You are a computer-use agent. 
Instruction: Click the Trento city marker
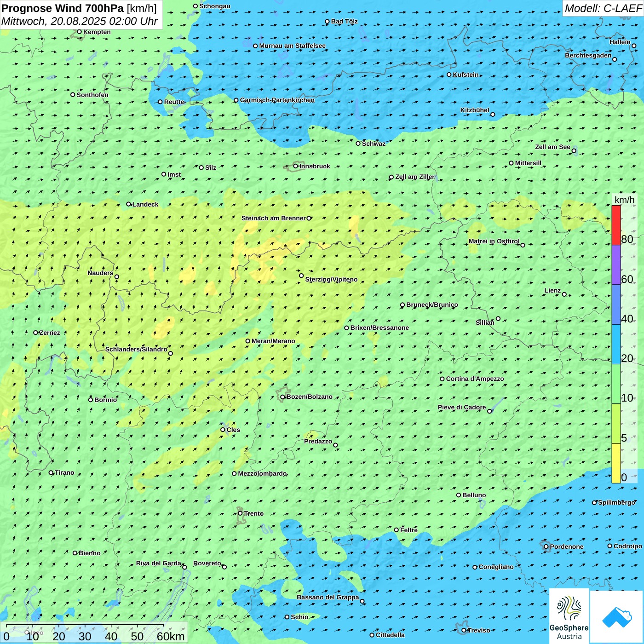(x=240, y=513)
